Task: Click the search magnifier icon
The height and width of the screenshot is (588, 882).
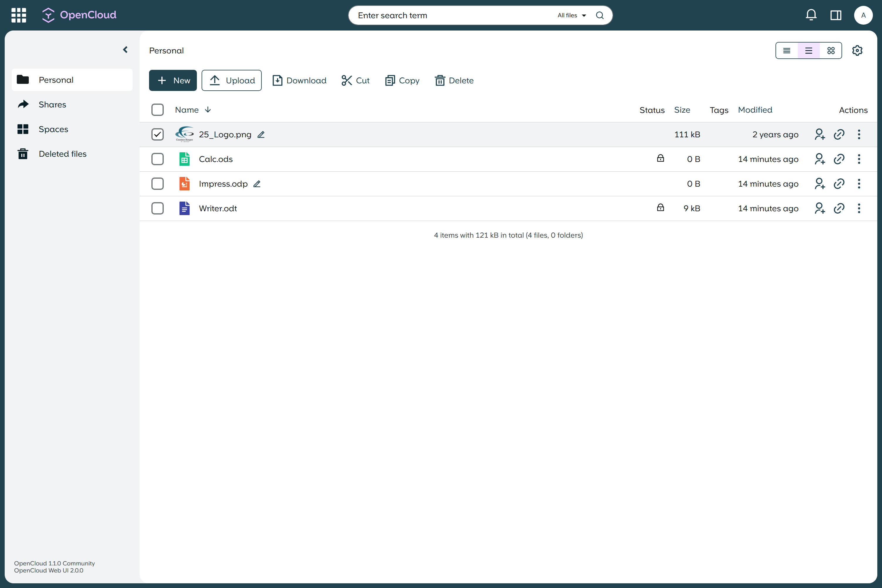Action: [600, 15]
